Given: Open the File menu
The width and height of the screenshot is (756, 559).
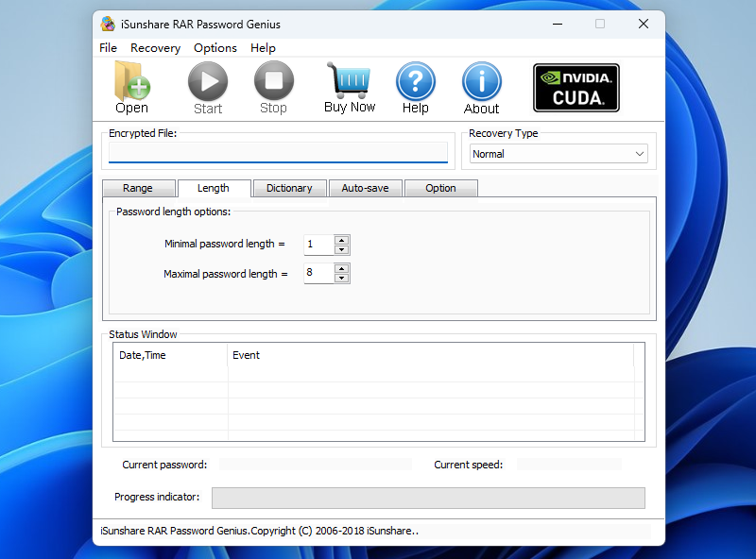Looking at the screenshot, I should point(108,47).
